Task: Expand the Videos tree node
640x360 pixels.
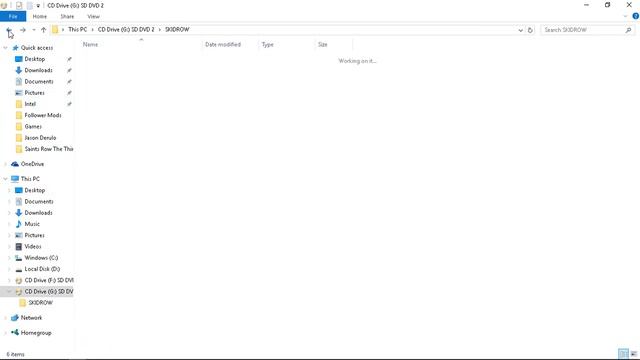Action: [9, 247]
